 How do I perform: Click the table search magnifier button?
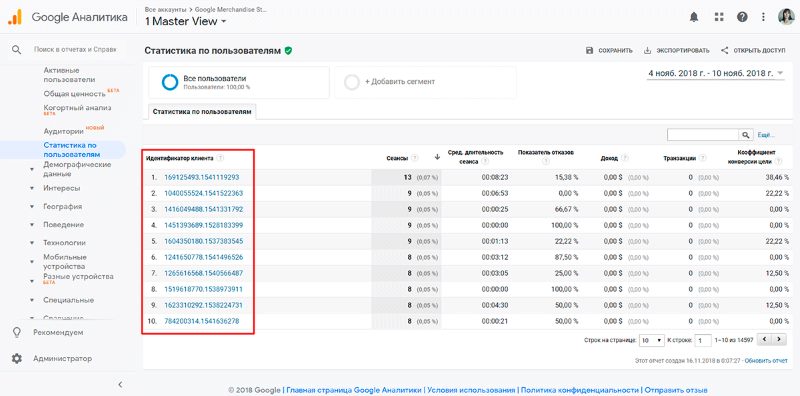point(746,135)
